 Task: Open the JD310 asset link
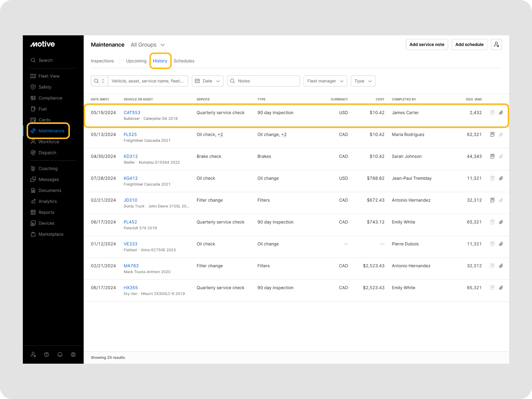130,200
